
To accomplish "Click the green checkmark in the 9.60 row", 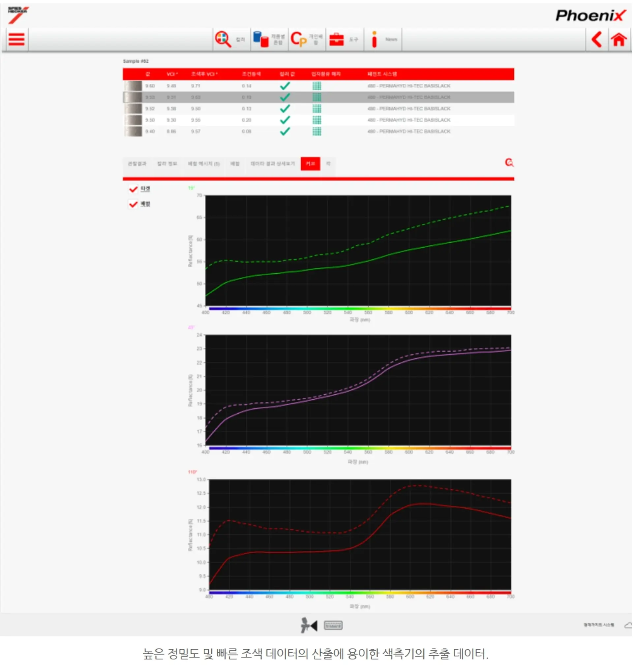I will coord(285,86).
